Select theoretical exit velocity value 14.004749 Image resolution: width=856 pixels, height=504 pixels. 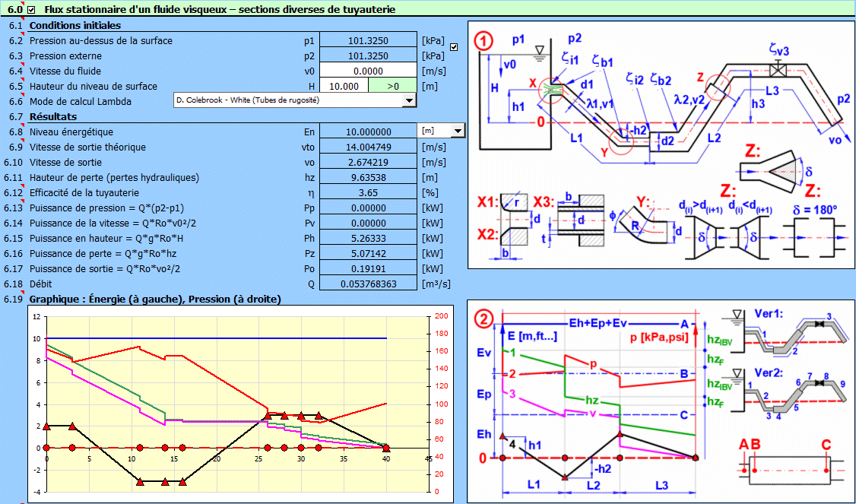pos(369,147)
